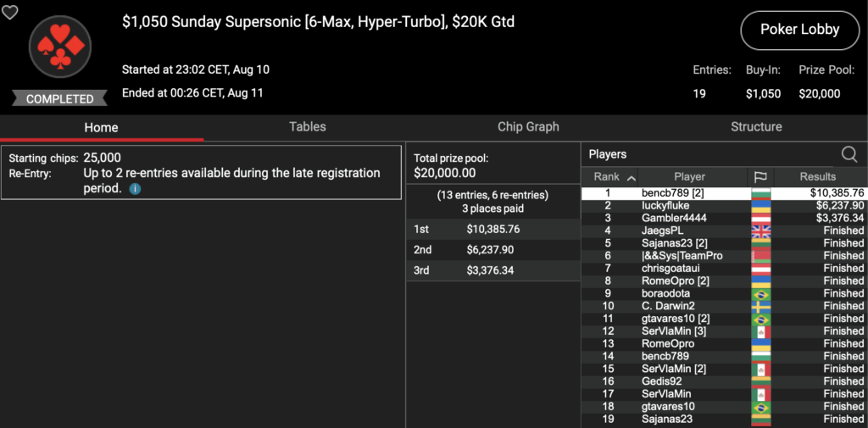Open the Chip Graph tab

[x=528, y=127]
